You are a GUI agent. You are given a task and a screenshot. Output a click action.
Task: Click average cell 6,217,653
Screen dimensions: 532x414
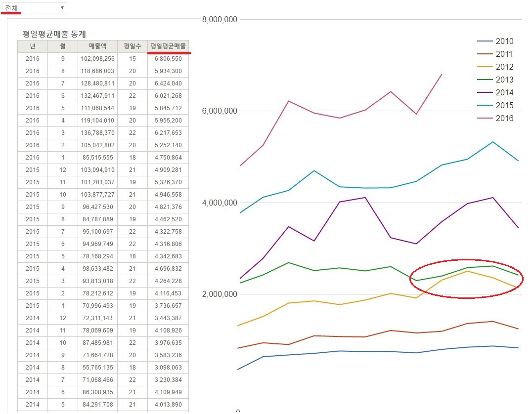click(168, 133)
